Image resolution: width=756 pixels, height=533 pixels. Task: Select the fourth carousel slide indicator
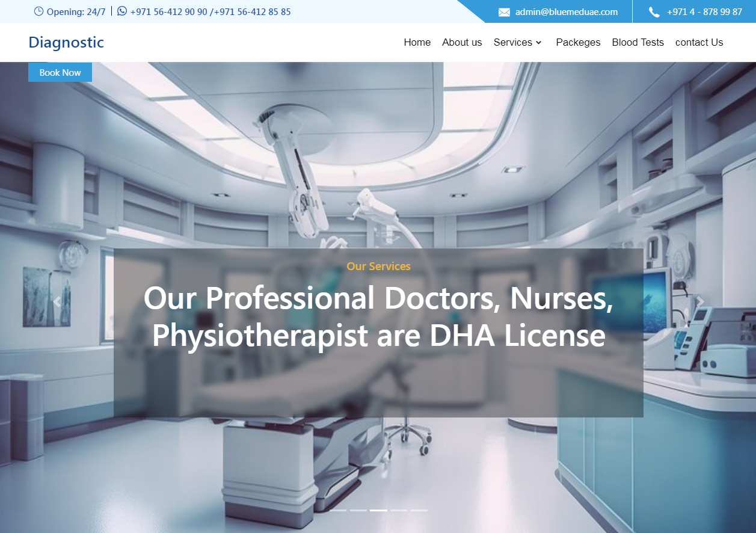coord(399,510)
